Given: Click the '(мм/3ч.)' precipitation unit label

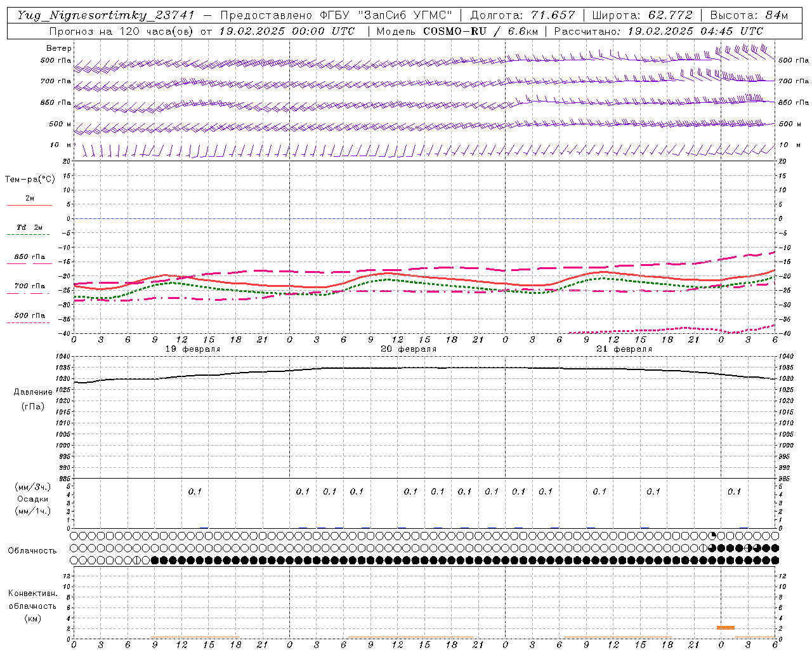Looking at the screenshot, I should [33, 487].
